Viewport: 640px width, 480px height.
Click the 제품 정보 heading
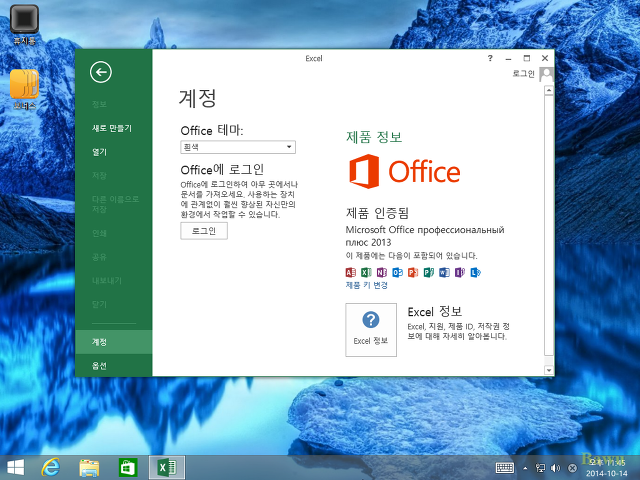coord(374,137)
